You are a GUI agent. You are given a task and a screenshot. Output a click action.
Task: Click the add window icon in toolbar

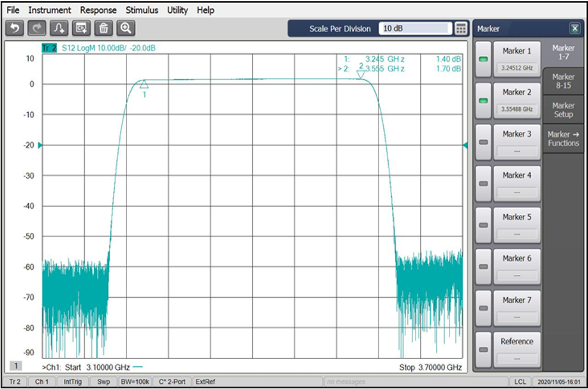(81, 28)
